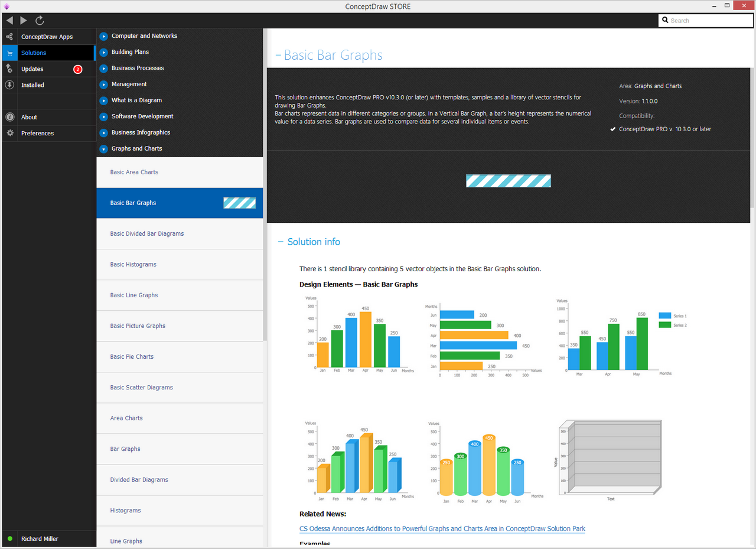Click the ConceptDraw Apps sidebar icon
Viewport: 756px width, 549px height.
[x=9, y=37]
